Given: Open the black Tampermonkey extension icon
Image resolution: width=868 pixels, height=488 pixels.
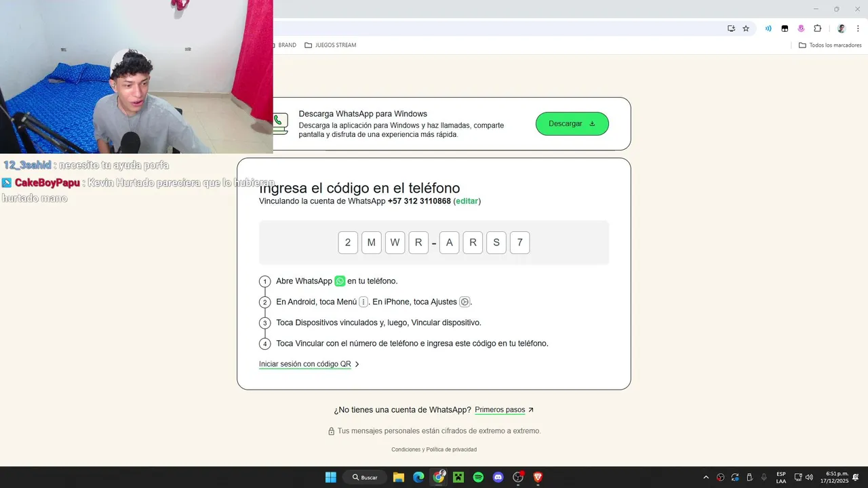Looking at the screenshot, I should [x=785, y=28].
